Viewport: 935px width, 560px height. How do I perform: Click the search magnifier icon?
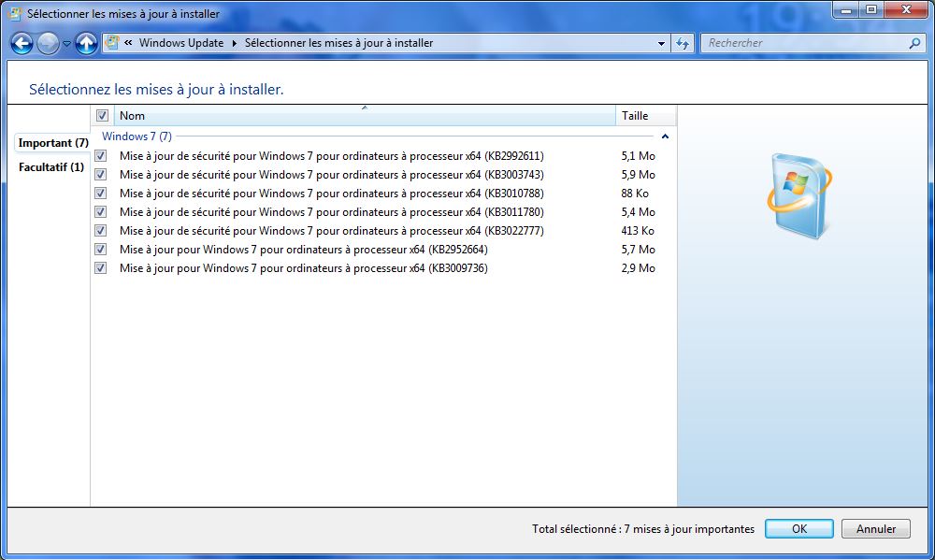(914, 43)
